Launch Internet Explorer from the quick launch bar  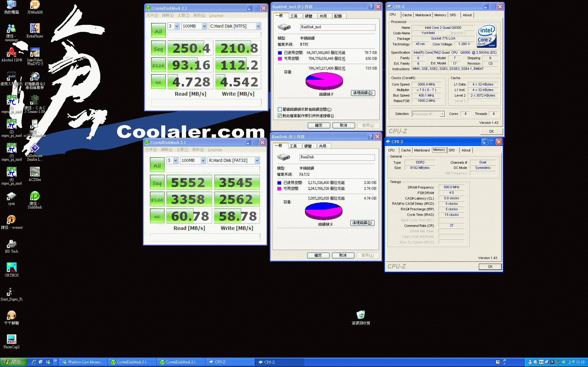pos(34,362)
